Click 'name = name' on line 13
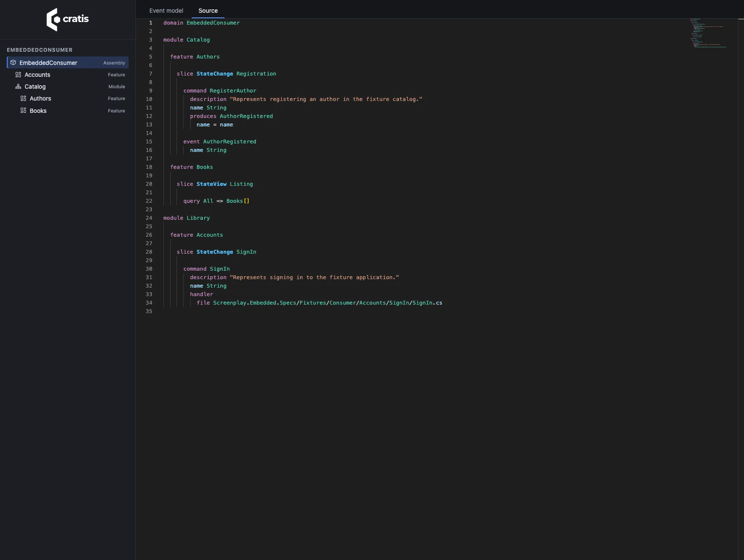 point(215,125)
